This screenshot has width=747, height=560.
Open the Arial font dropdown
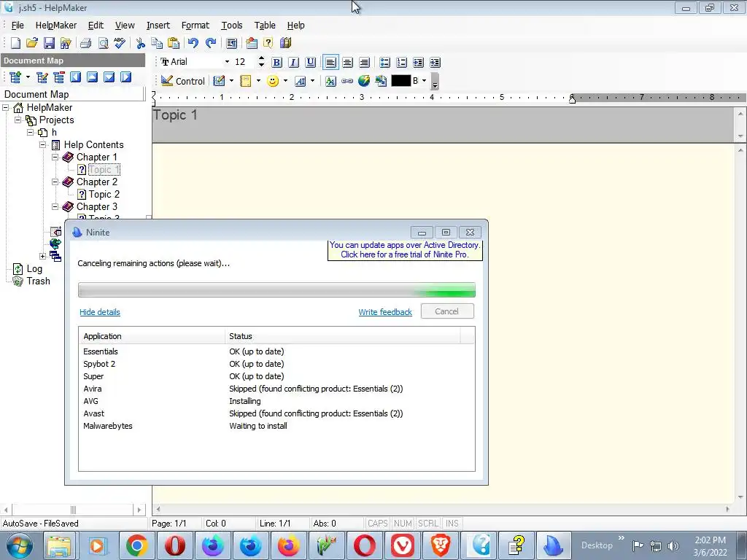[228, 62]
